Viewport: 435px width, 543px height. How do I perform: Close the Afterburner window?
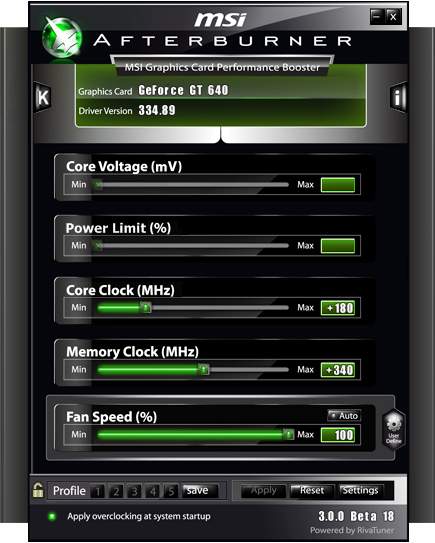(393, 17)
